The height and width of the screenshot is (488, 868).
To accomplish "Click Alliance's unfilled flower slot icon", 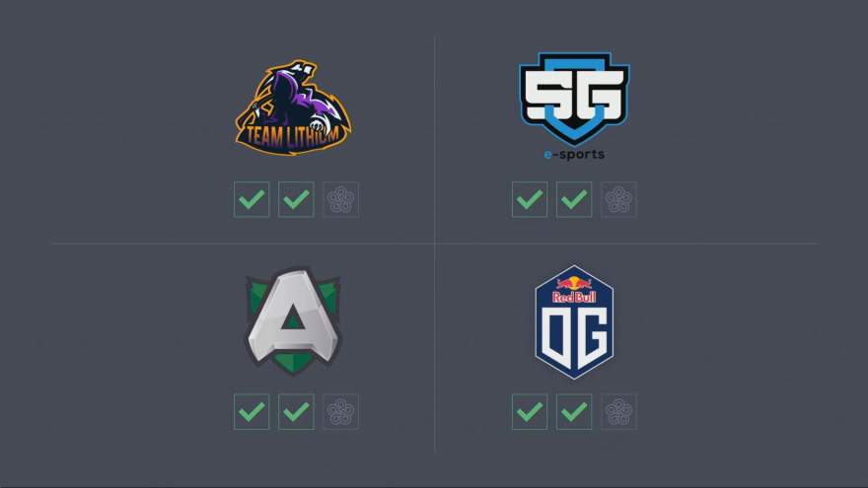I will (x=340, y=412).
